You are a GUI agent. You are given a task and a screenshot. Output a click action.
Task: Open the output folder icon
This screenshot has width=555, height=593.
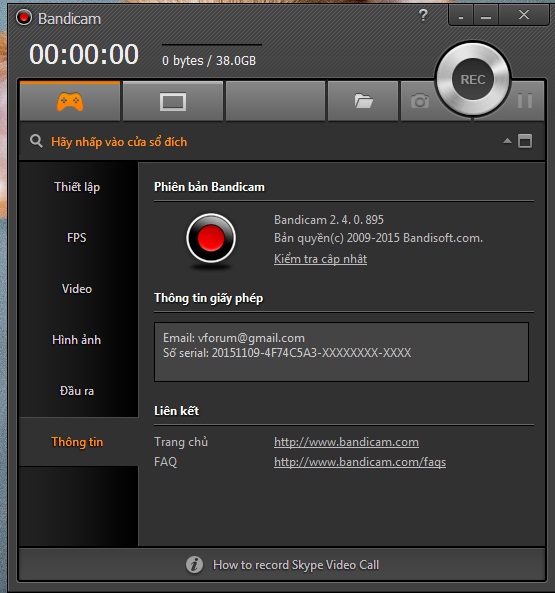[x=363, y=101]
